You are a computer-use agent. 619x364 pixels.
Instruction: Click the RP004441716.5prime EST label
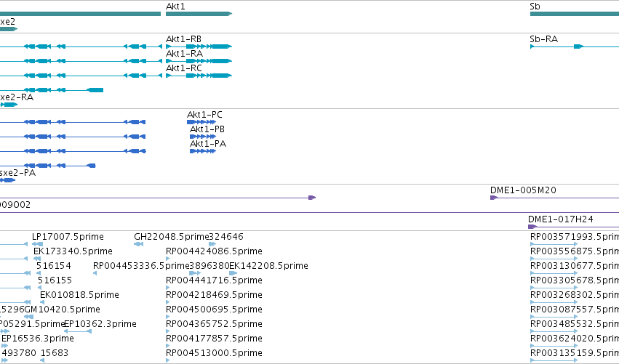[x=214, y=280]
